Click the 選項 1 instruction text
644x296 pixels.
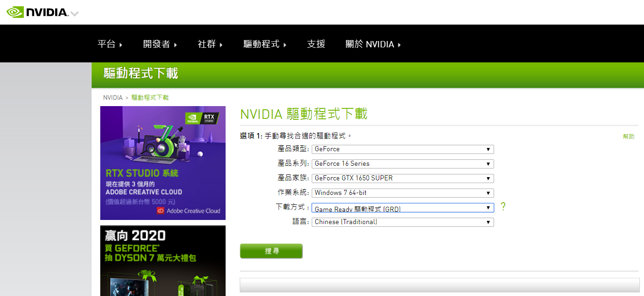pyautogui.click(x=296, y=136)
